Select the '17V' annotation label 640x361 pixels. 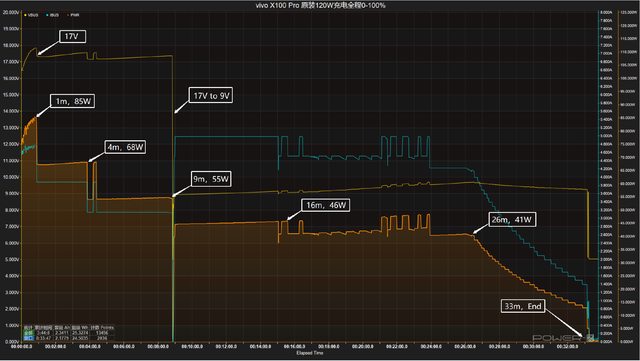[x=72, y=36]
